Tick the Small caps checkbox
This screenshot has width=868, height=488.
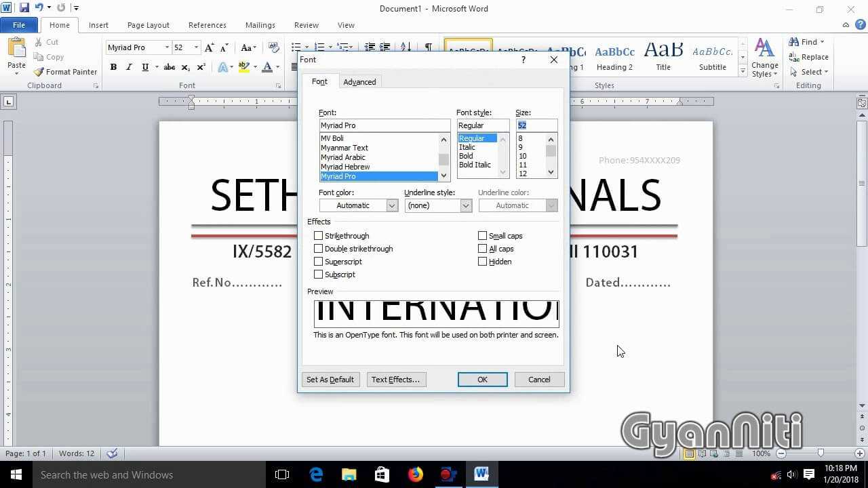click(483, 236)
